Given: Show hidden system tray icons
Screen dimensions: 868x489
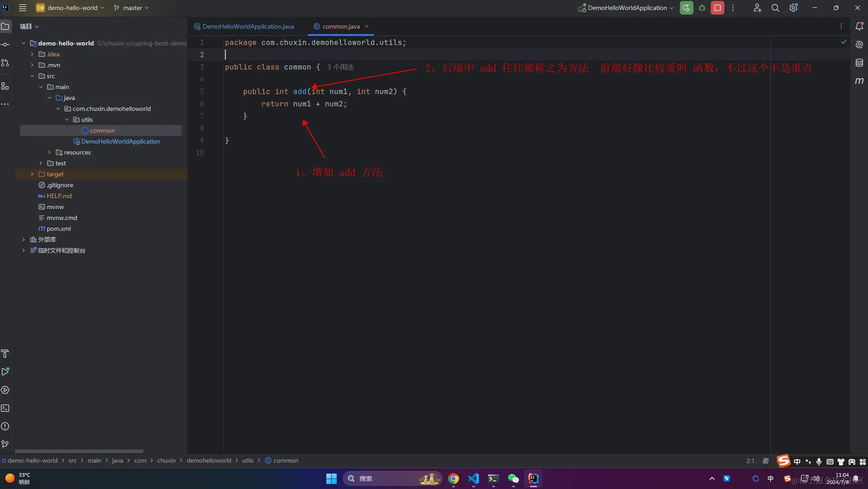Looking at the screenshot, I should (712, 479).
